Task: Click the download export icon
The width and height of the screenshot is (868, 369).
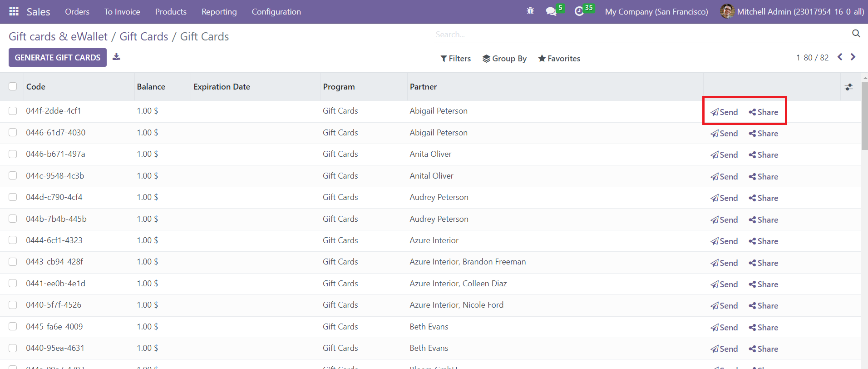Action: (x=117, y=57)
